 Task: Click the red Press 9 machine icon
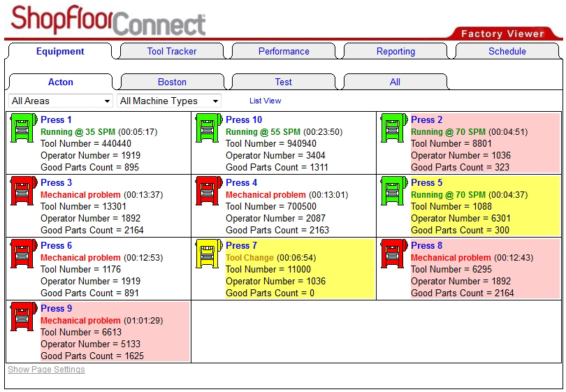(x=24, y=317)
